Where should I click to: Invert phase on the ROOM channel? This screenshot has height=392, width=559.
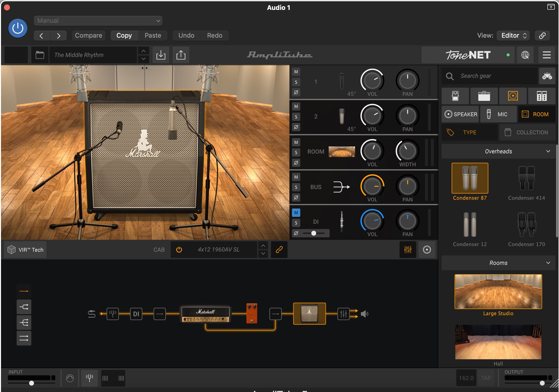296,163
